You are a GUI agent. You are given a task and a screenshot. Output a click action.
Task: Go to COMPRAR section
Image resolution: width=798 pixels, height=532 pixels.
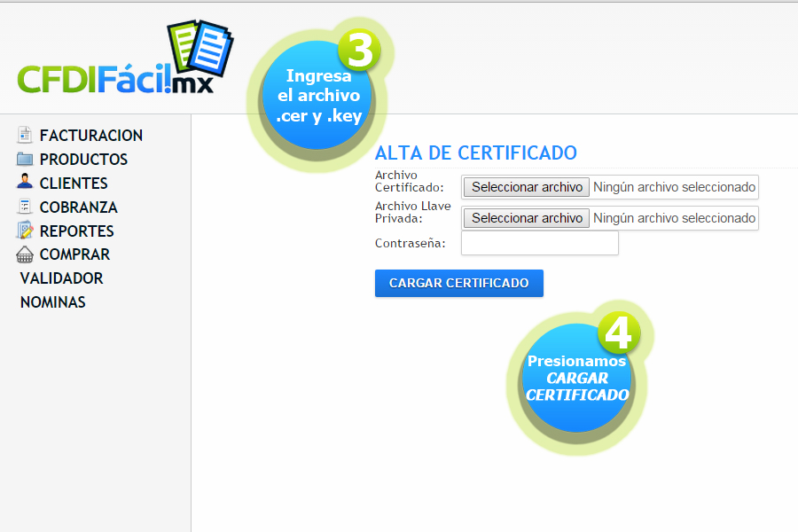tap(74, 254)
